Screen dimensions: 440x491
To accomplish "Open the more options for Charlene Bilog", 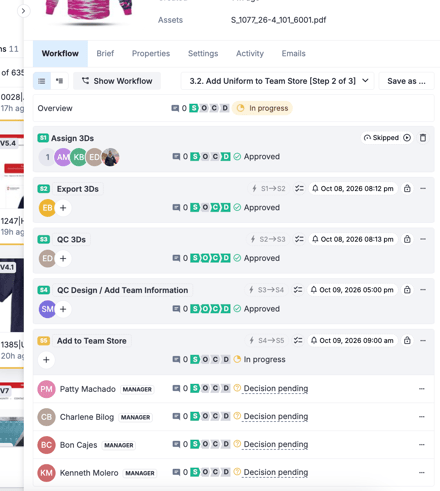I will 422,417.
